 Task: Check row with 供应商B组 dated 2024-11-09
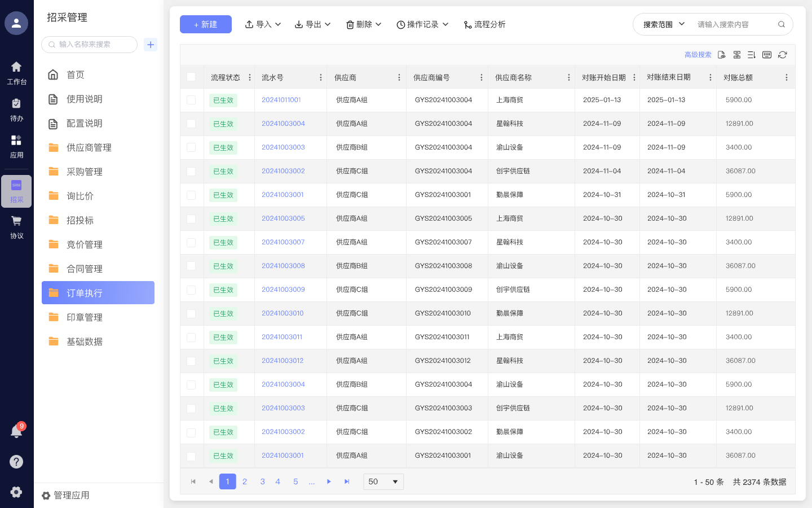[x=191, y=147]
